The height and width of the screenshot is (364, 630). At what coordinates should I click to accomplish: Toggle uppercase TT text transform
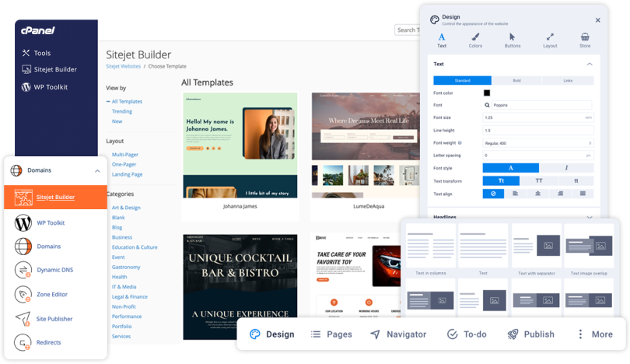point(538,180)
